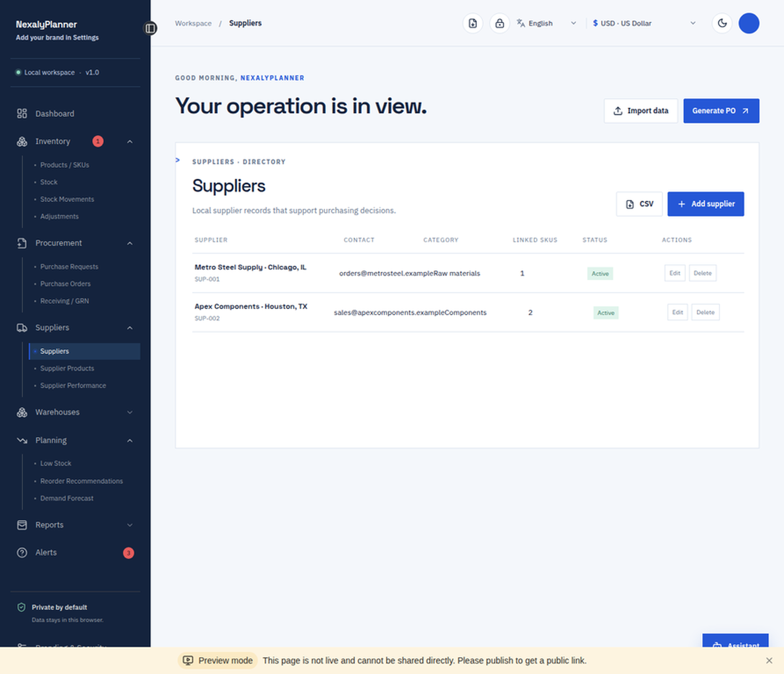This screenshot has height=674, width=784.
Task: Click the red Alerts badge showing 3
Action: tap(128, 553)
